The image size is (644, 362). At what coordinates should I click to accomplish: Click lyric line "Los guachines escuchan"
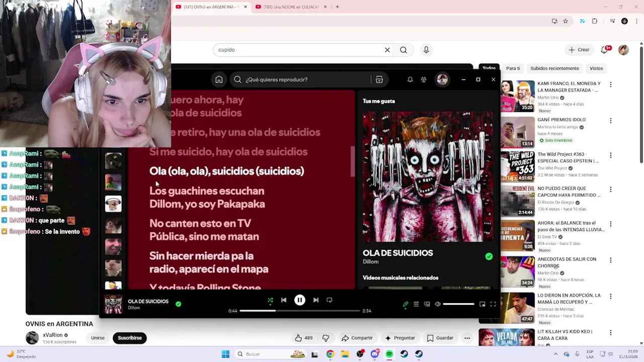click(207, 191)
